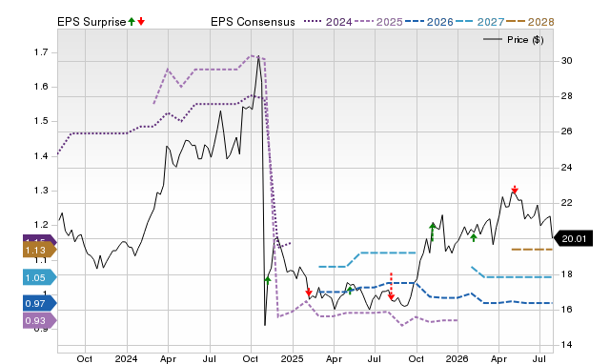This screenshot has width=610, height=364.
Task: Toggle the 2027 consensus series in the legend
Action: 479,22
